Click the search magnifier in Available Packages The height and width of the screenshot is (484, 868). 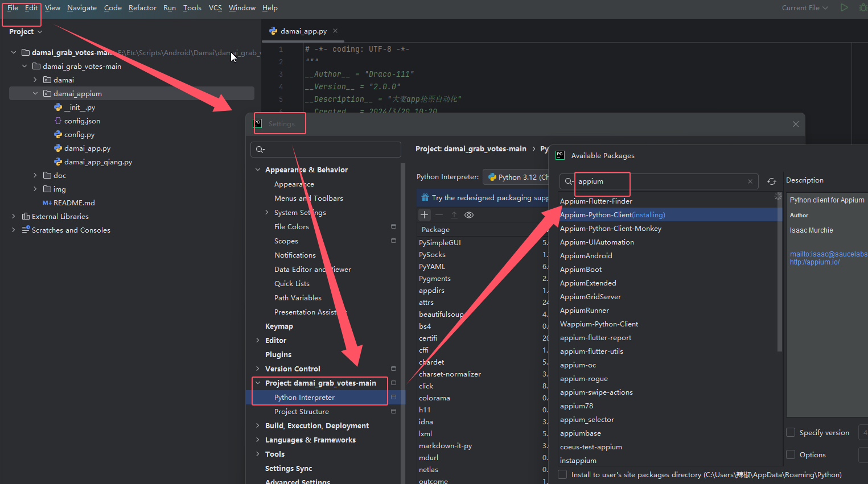click(569, 181)
